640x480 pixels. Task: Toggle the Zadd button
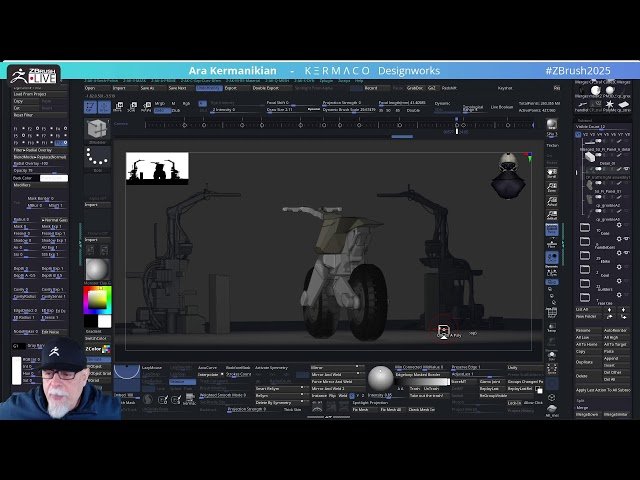point(162,111)
